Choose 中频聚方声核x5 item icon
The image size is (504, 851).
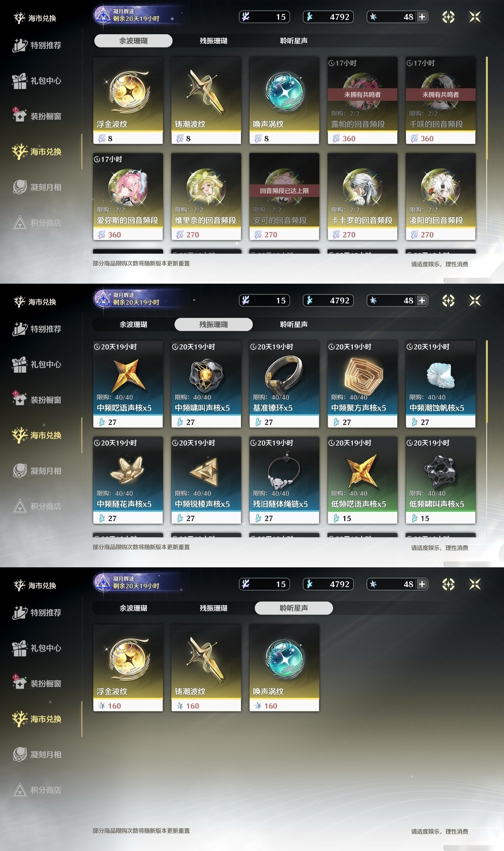pos(362,375)
